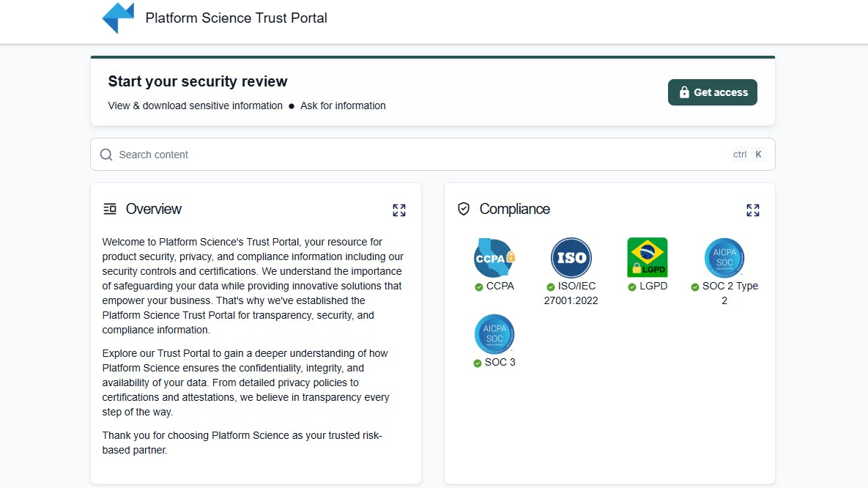The height and width of the screenshot is (488, 868).
Task: Click the lock icon inside Get access button
Action: click(x=684, y=92)
